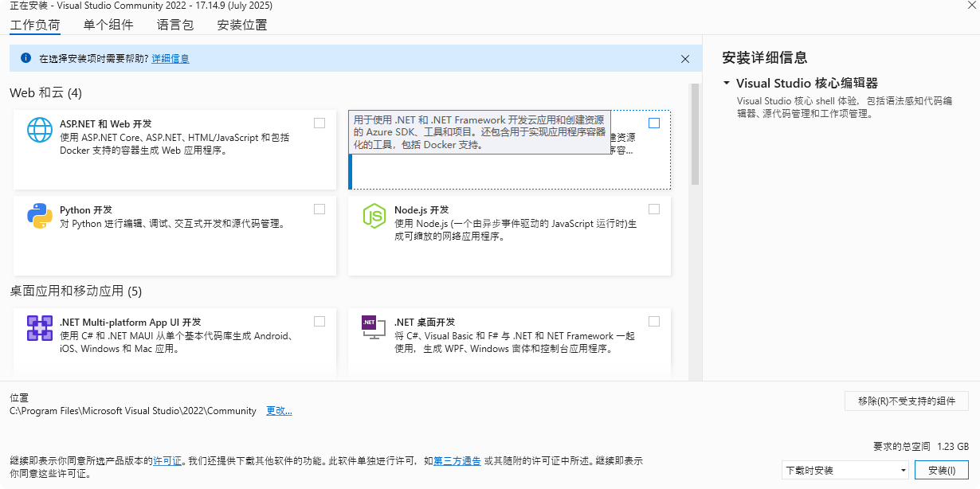Viewport: 980px width, 489px height.
Task: Open the 详细信息 help link
Action: (x=171, y=58)
